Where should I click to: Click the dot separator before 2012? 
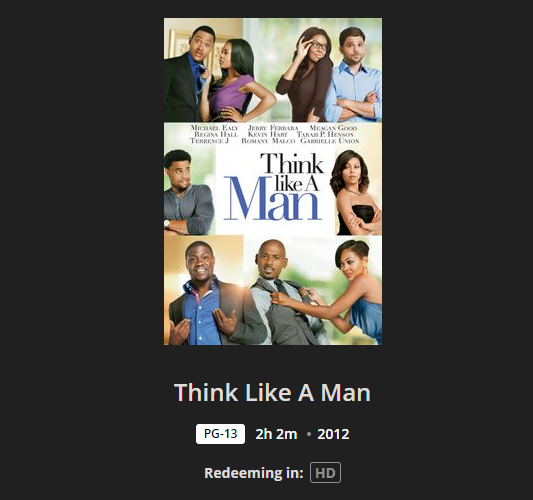pos(309,434)
